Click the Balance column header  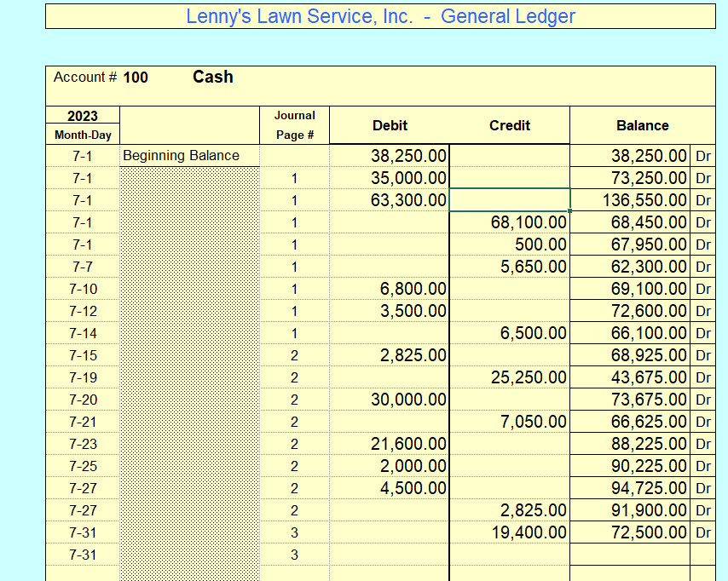coord(643,125)
